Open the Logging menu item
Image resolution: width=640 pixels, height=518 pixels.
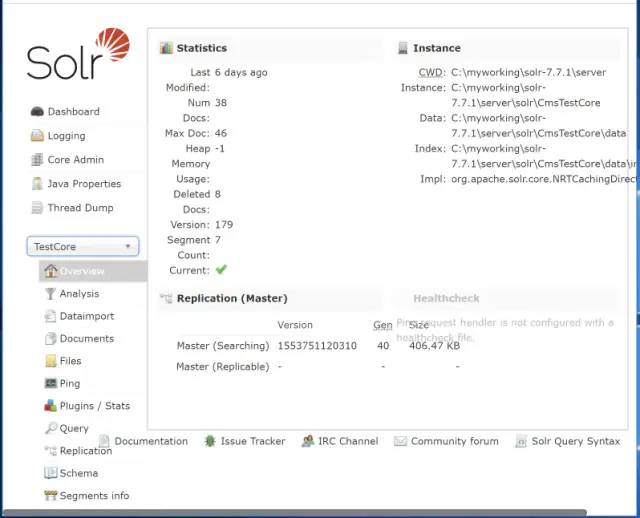pos(67,136)
